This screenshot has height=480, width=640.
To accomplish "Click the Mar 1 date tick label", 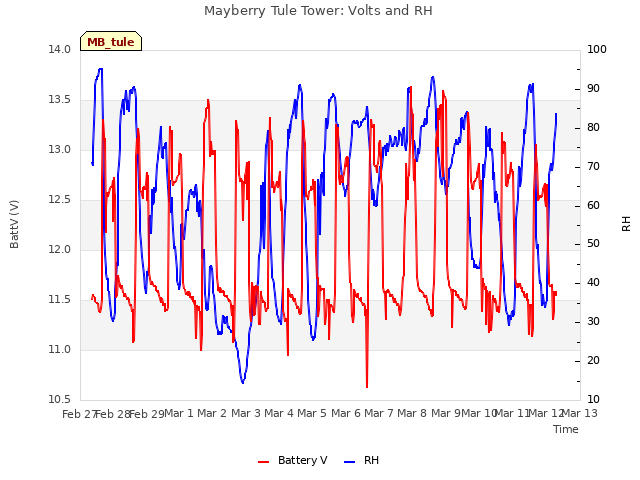I will (179, 413).
